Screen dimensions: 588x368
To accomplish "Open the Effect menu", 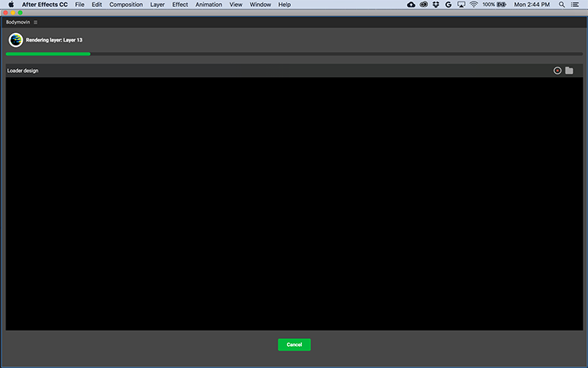I will (x=180, y=5).
